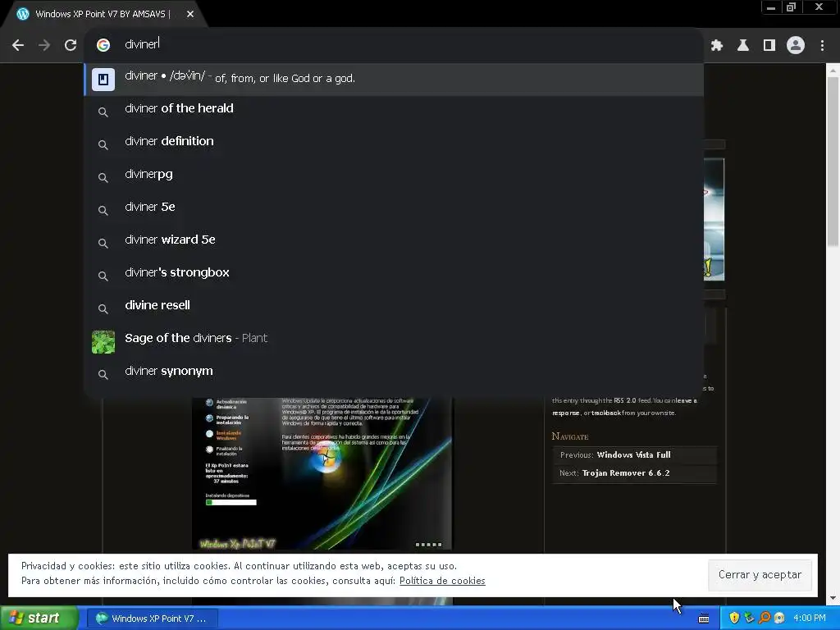Open Chrome three-dot menu
The image size is (840, 630).
(x=822, y=46)
